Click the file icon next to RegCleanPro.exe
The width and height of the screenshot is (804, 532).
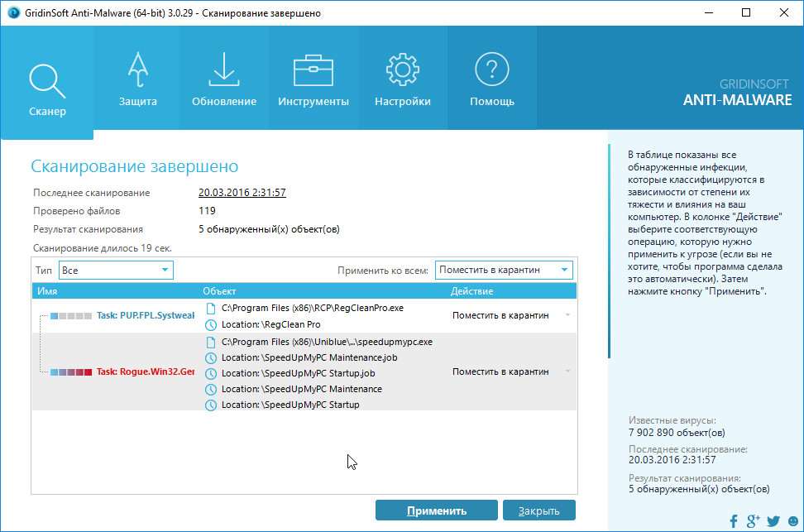tap(210, 309)
